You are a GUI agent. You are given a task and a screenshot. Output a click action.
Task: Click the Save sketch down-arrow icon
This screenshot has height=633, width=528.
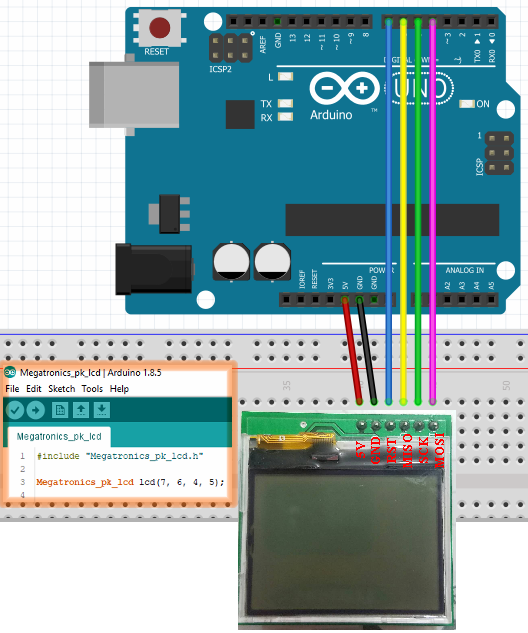coord(102,410)
